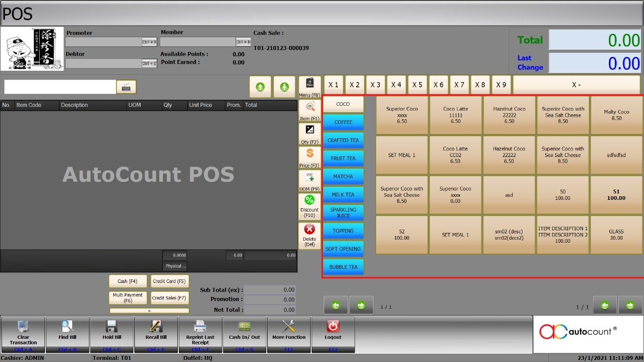
Task: Move item selection up with the green arrow
Action: (x=260, y=87)
